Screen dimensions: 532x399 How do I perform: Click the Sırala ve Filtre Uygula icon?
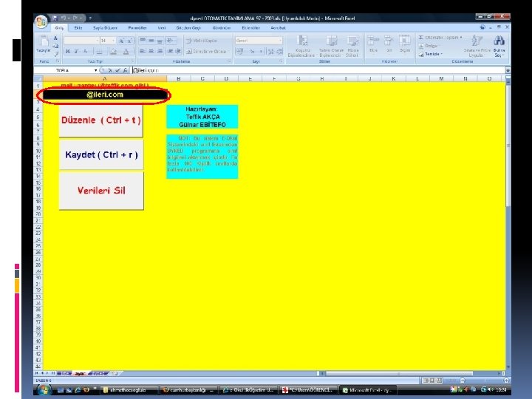(477, 41)
